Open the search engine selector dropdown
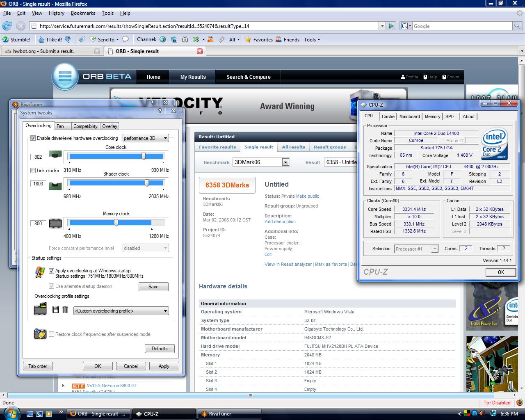This screenshot has width=525, height=420. (406, 26)
